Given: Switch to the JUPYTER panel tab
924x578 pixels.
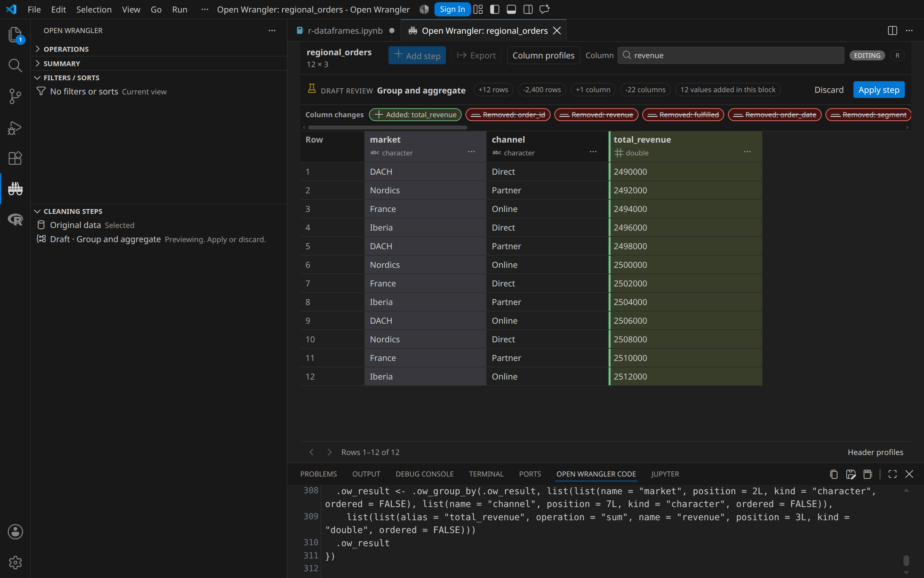Looking at the screenshot, I should coord(665,474).
